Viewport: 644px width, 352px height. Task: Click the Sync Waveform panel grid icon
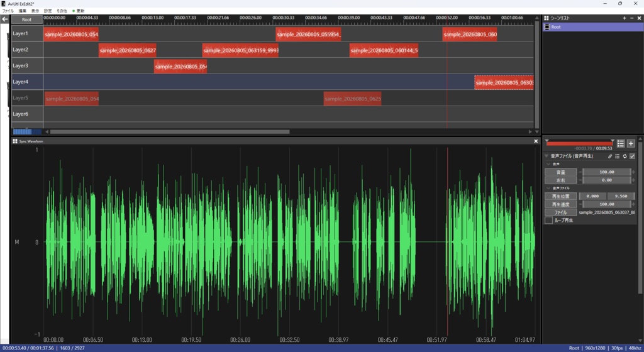(x=15, y=141)
